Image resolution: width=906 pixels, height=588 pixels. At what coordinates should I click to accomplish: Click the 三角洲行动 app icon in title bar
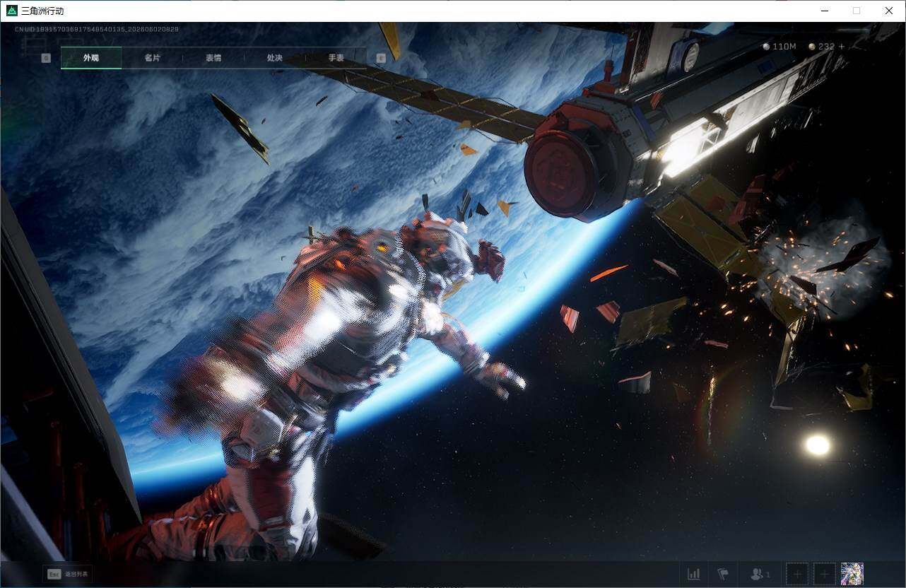click(11, 11)
